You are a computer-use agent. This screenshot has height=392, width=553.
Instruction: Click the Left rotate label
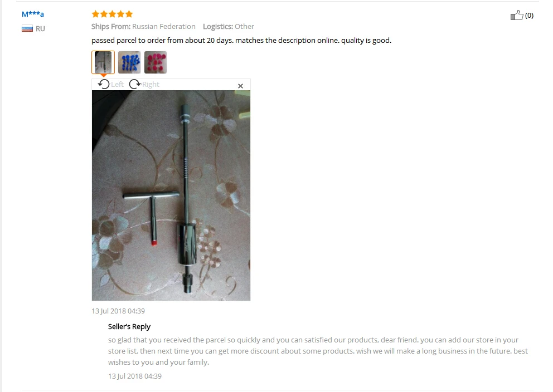pos(118,85)
